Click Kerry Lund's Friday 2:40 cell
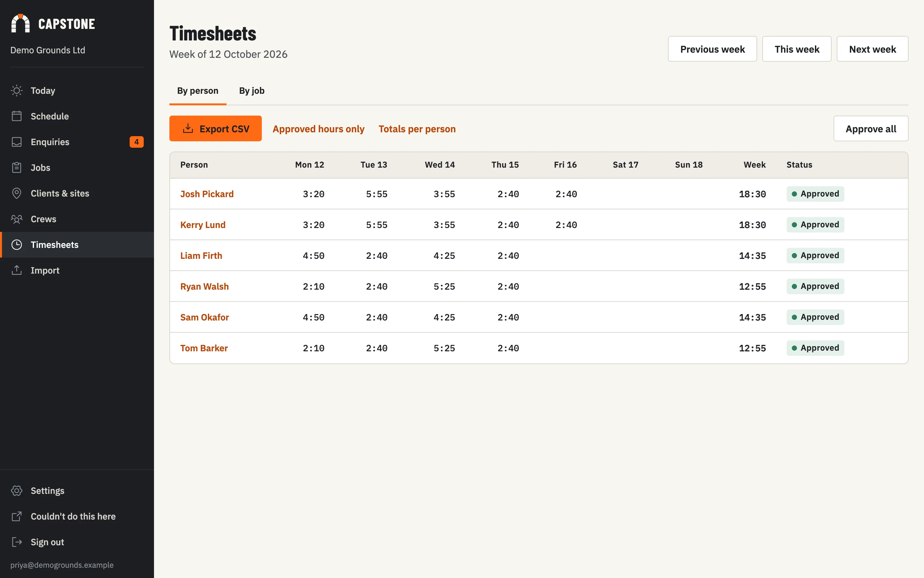 tap(566, 225)
